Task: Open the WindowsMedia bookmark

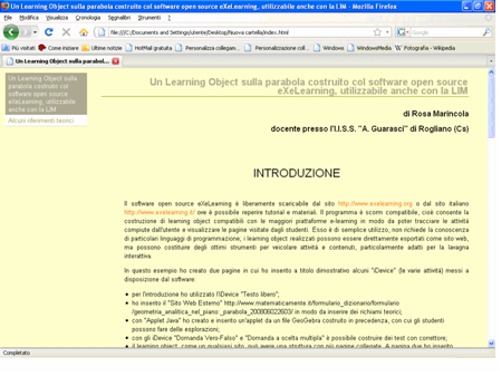Action: tap(369, 48)
